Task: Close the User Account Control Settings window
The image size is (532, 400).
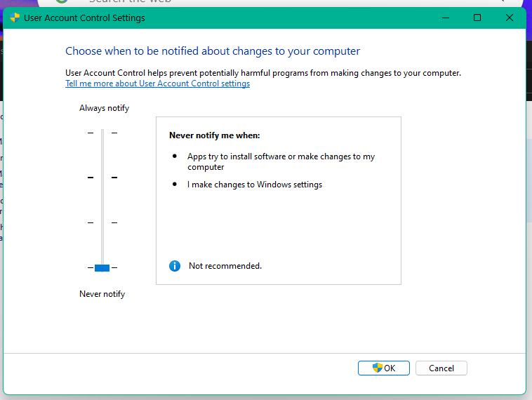Action: (x=510, y=18)
